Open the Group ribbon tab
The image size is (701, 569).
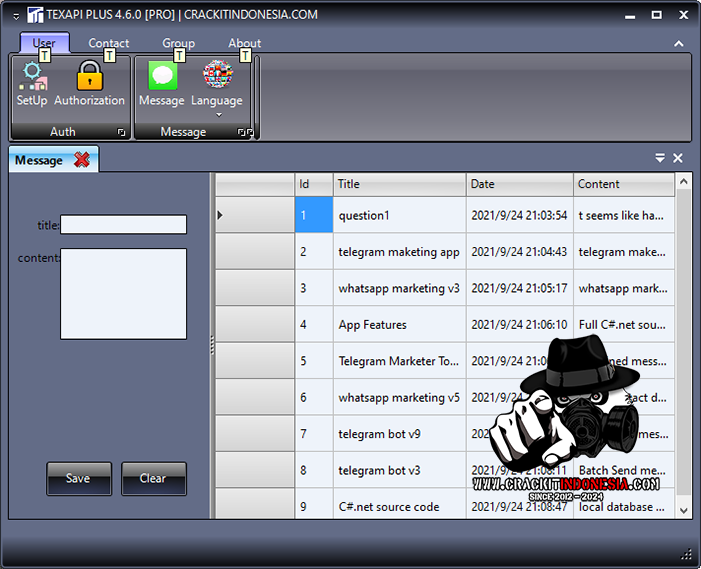click(x=179, y=43)
